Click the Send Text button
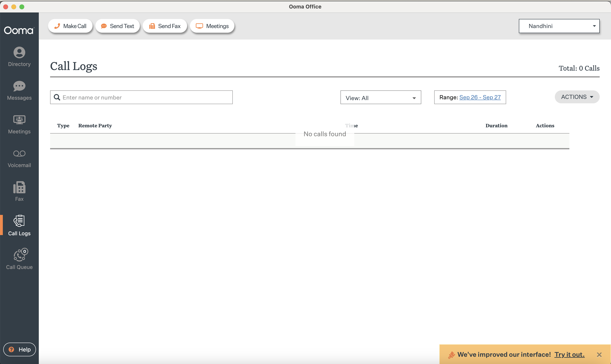 click(117, 26)
